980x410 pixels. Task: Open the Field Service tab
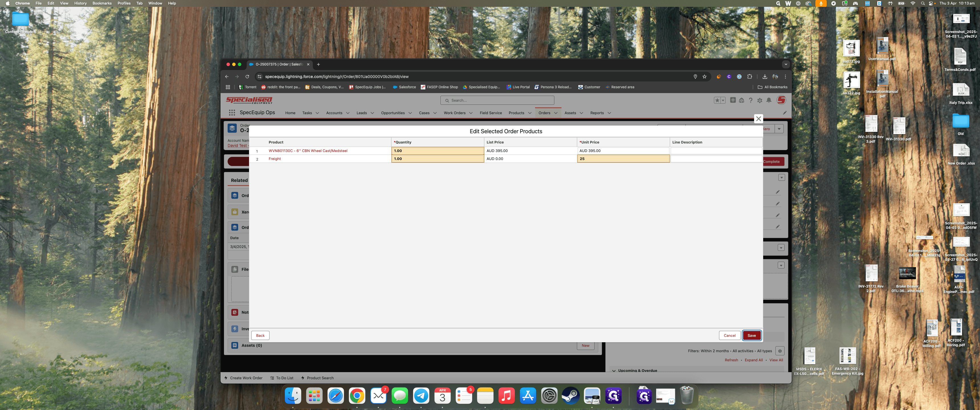(490, 113)
